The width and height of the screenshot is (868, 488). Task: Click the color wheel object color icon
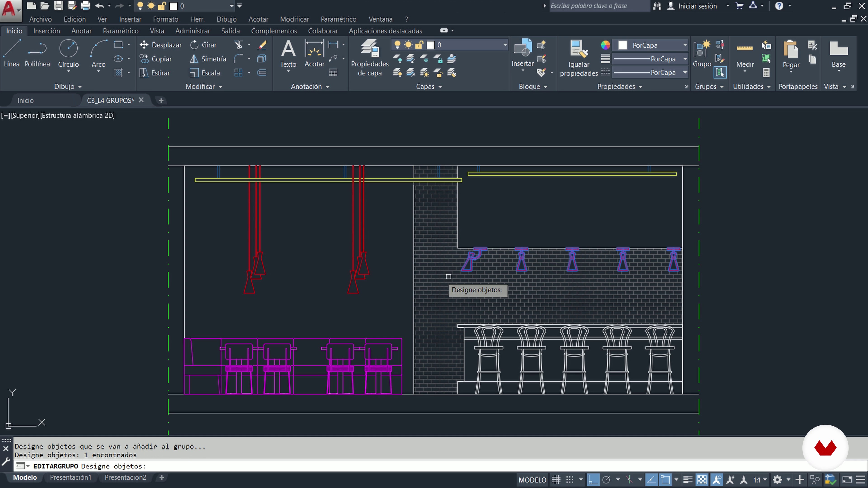point(605,45)
